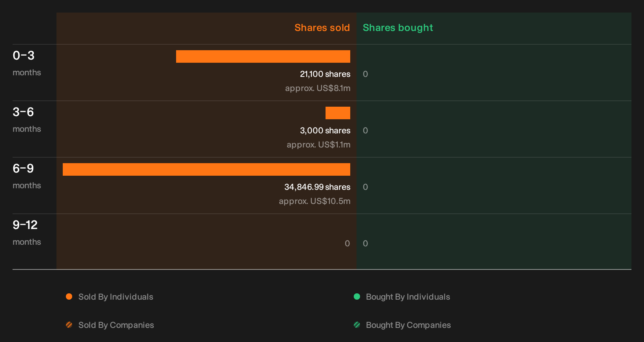Click the 6-9 months orange sold bar
Screen dimensions: 644x342
[x=206, y=169]
